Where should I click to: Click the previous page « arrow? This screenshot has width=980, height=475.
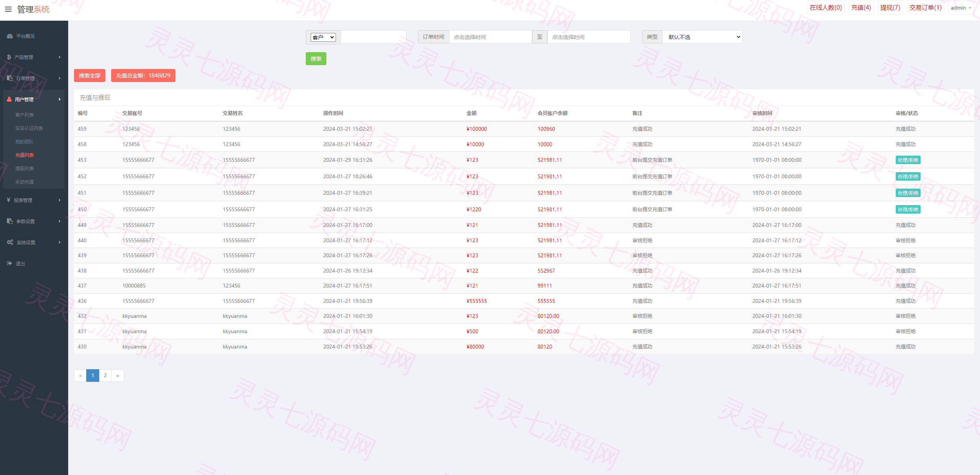(80, 375)
